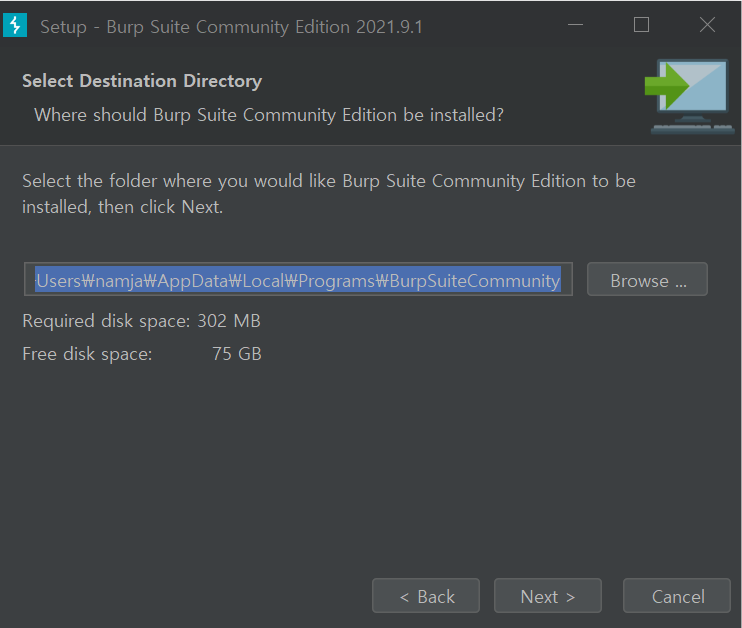The height and width of the screenshot is (628, 742).
Task: Cancel the installation
Action: pos(677,595)
